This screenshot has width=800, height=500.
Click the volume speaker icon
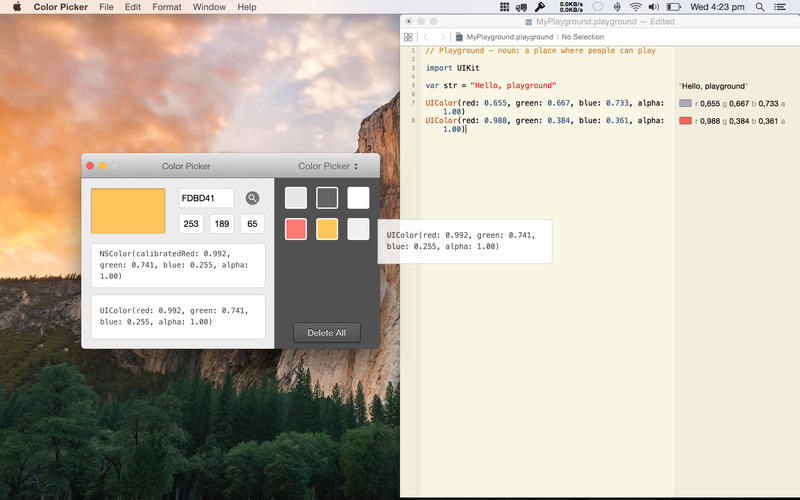click(654, 7)
